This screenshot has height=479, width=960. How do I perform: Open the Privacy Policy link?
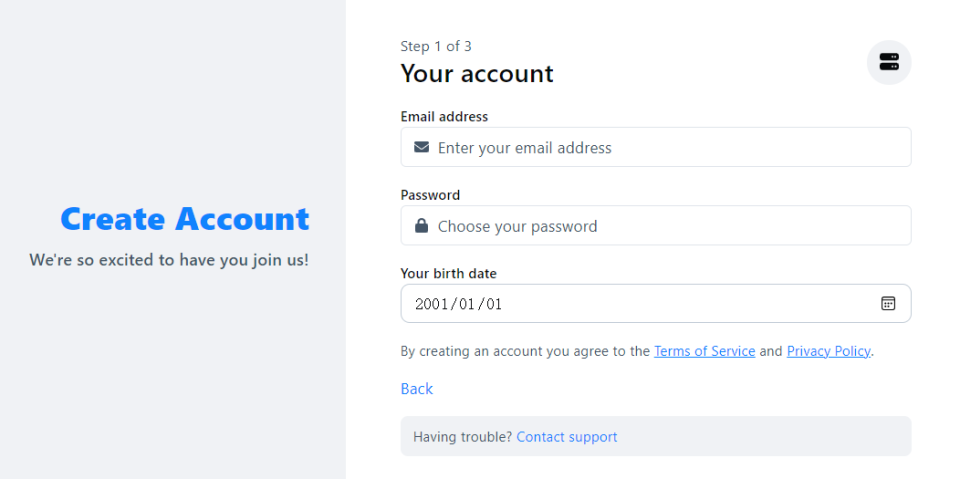click(x=828, y=351)
